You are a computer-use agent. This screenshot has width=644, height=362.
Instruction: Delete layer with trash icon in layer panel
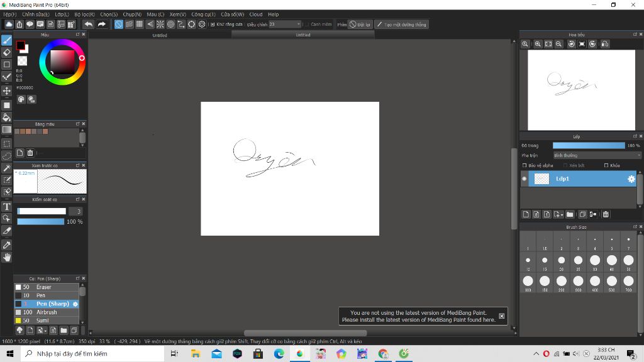[x=606, y=214]
